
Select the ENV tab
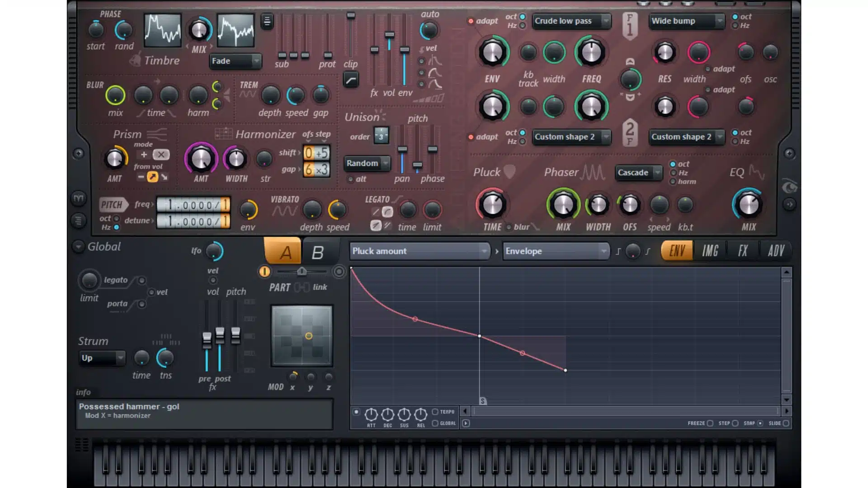(677, 251)
